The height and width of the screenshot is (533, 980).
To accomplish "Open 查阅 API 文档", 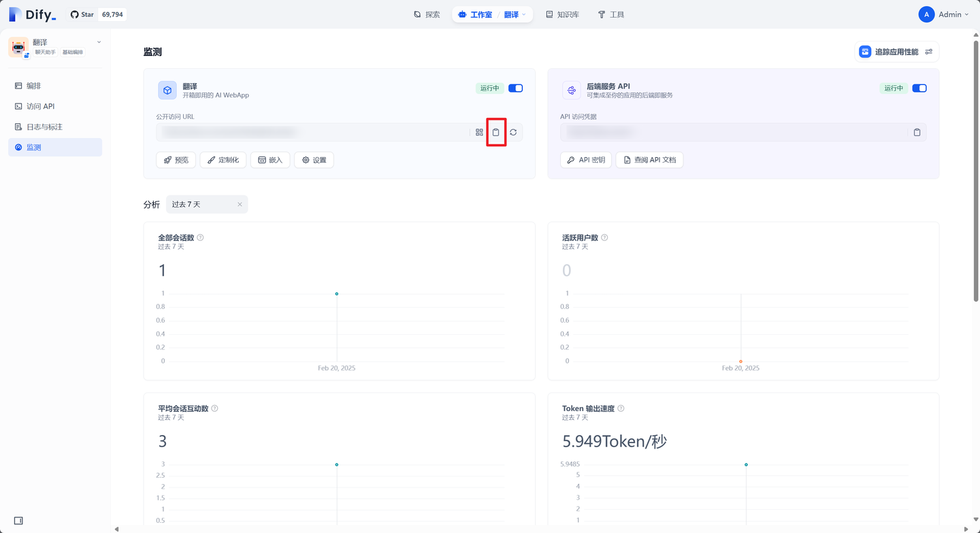I will pyautogui.click(x=649, y=159).
